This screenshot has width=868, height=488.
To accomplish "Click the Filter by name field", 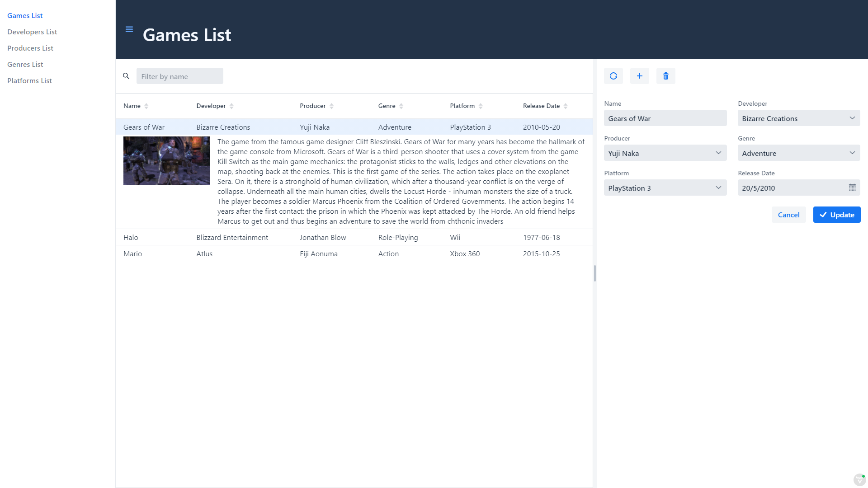I will 180,76.
